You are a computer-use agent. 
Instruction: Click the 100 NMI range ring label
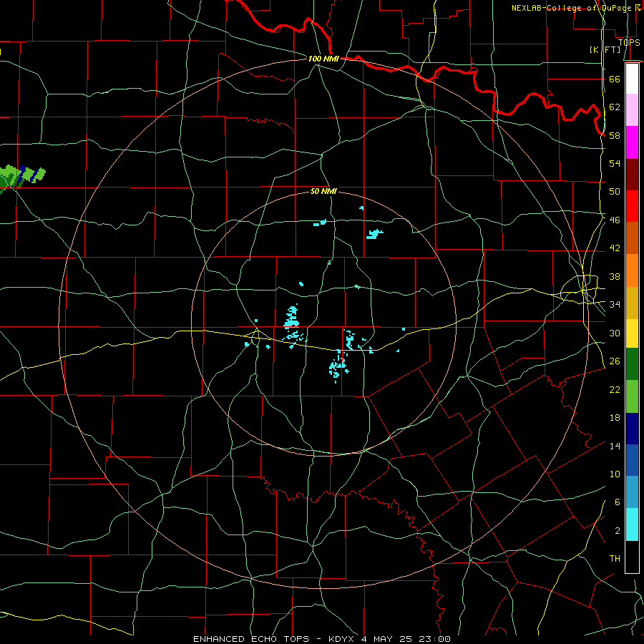323,59
